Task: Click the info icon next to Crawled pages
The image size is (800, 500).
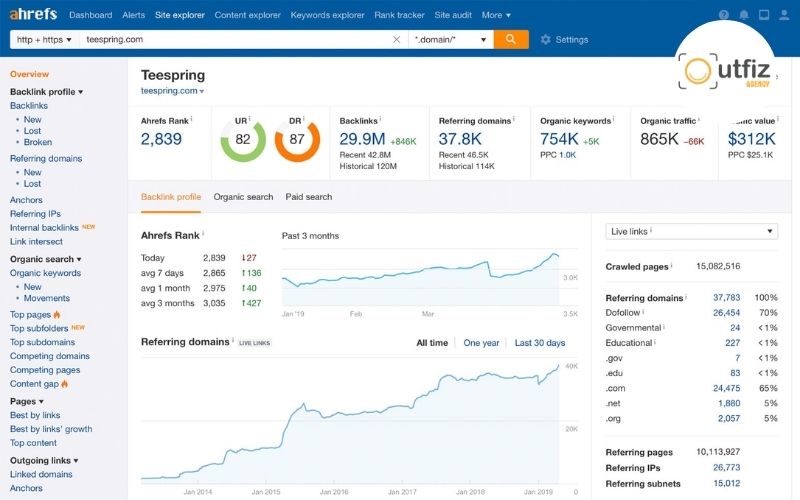Action: 671,265
